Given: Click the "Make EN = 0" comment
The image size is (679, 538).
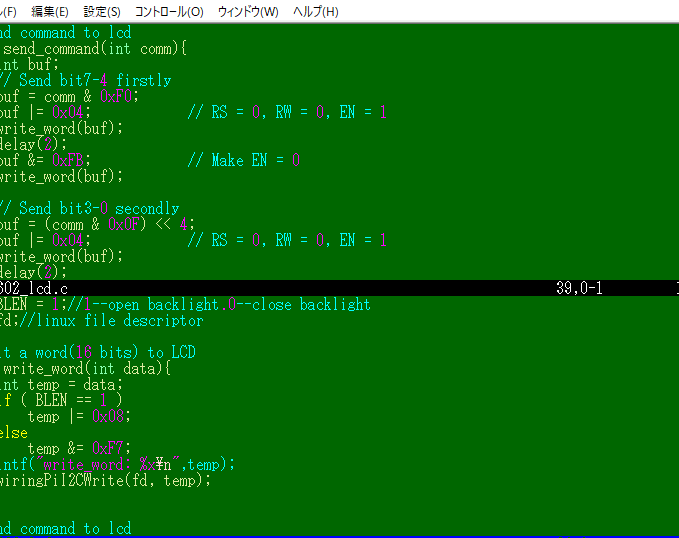Looking at the screenshot, I should pos(255,160).
